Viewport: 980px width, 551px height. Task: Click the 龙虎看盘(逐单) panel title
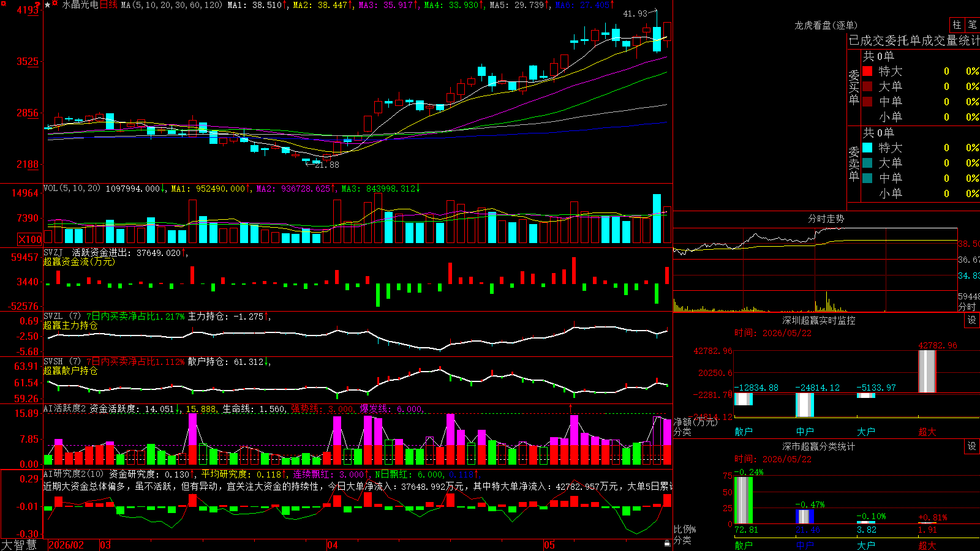pyautogui.click(x=826, y=25)
